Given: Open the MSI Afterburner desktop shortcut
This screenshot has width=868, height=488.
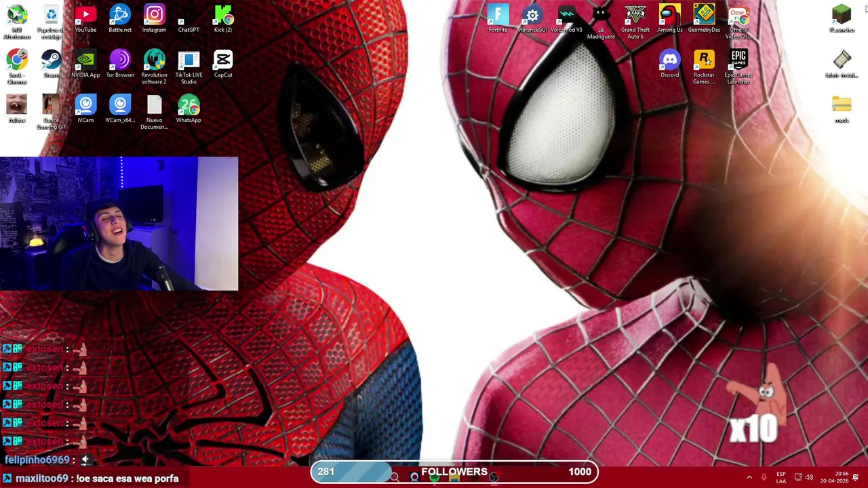Looking at the screenshot, I should pos(17,22).
